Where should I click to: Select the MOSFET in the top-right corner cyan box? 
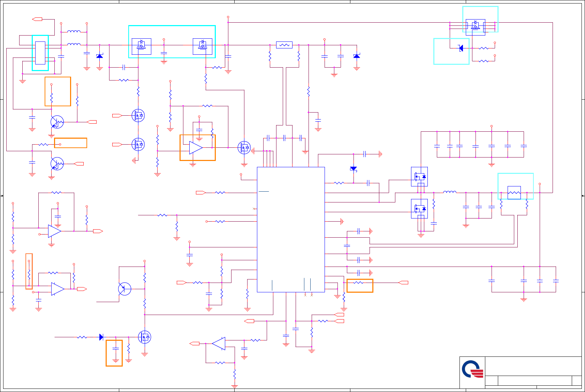[x=475, y=27]
